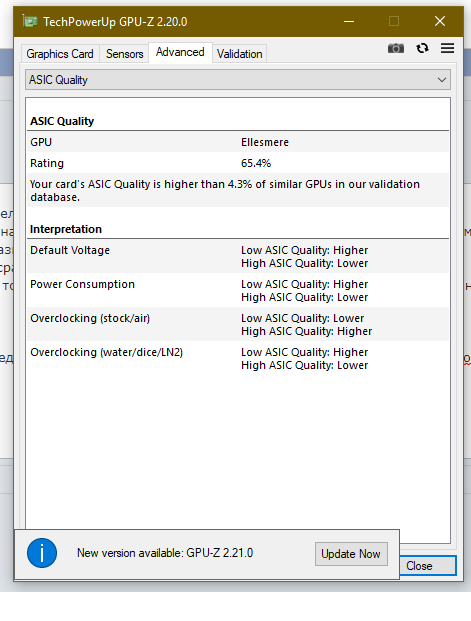This screenshot has width=471, height=621.
Task: Open the Validation tab
Action: click(x=240, y=54)
